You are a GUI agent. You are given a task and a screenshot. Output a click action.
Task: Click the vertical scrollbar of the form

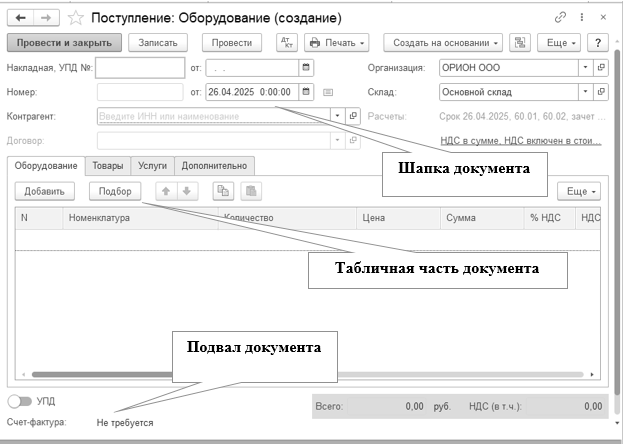(617, 223)
